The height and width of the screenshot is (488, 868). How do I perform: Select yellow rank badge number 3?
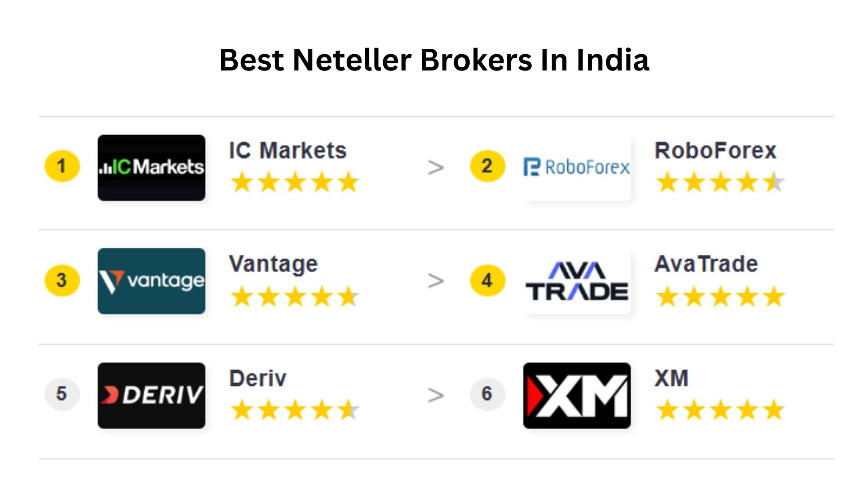(62, 280)
